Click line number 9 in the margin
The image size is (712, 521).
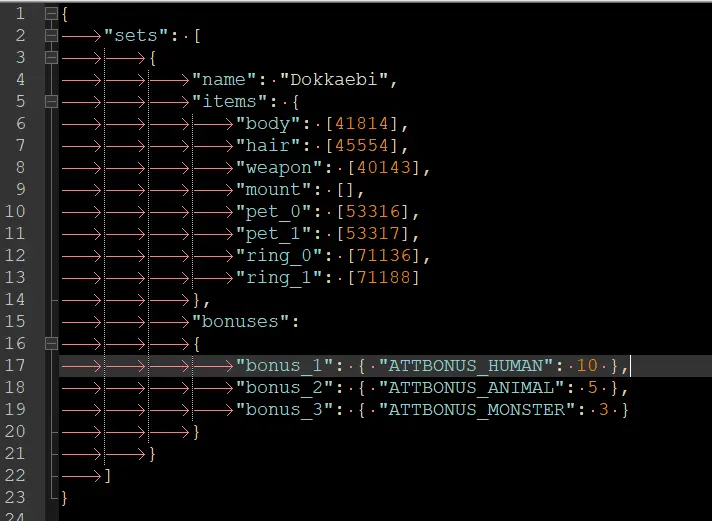[x=20, y=189]
